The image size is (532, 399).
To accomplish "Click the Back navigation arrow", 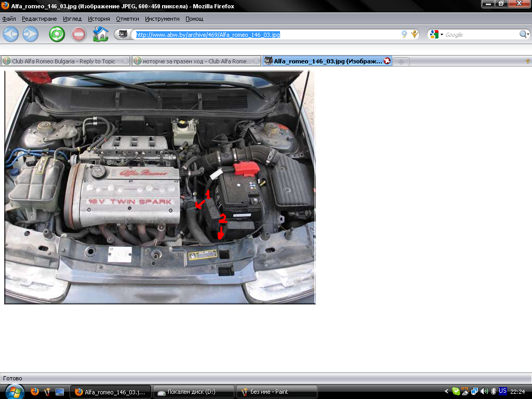I will pyautogui.click(x=10, y=34).
